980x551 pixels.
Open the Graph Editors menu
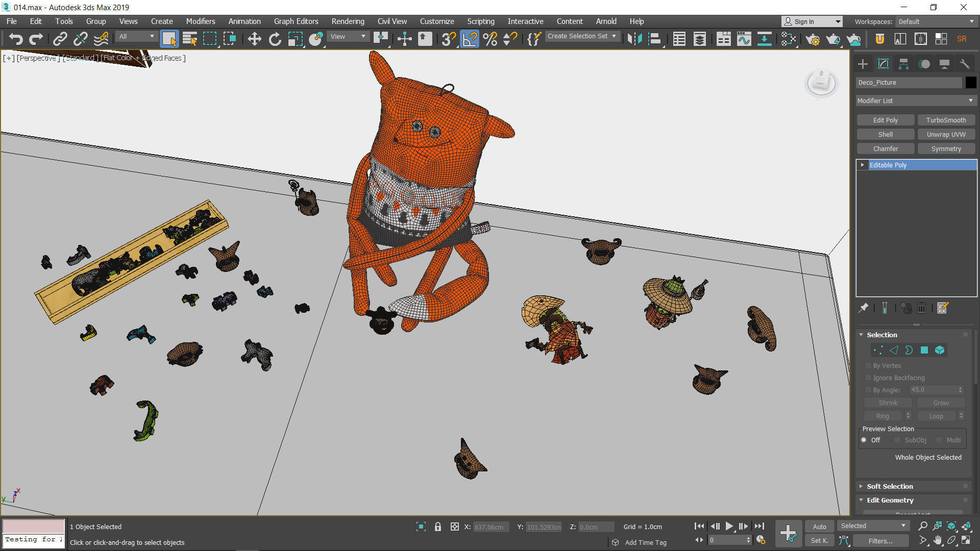[x=296, y=21]
